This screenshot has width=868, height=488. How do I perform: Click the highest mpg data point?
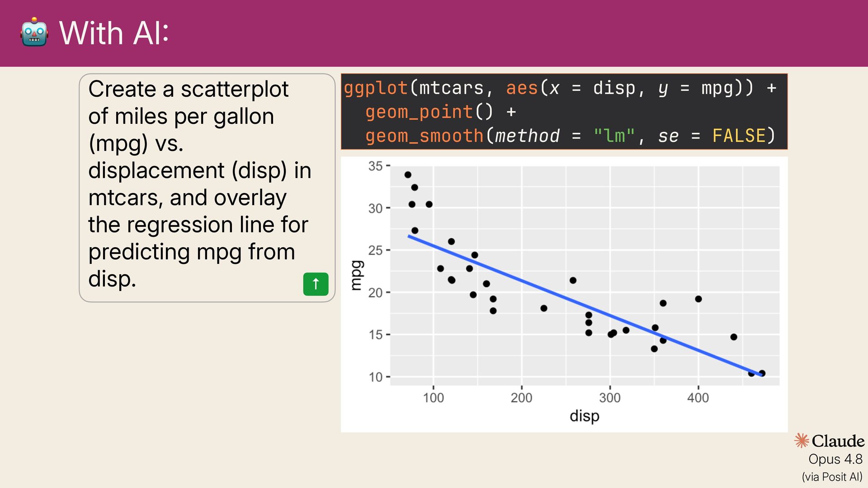408,174
